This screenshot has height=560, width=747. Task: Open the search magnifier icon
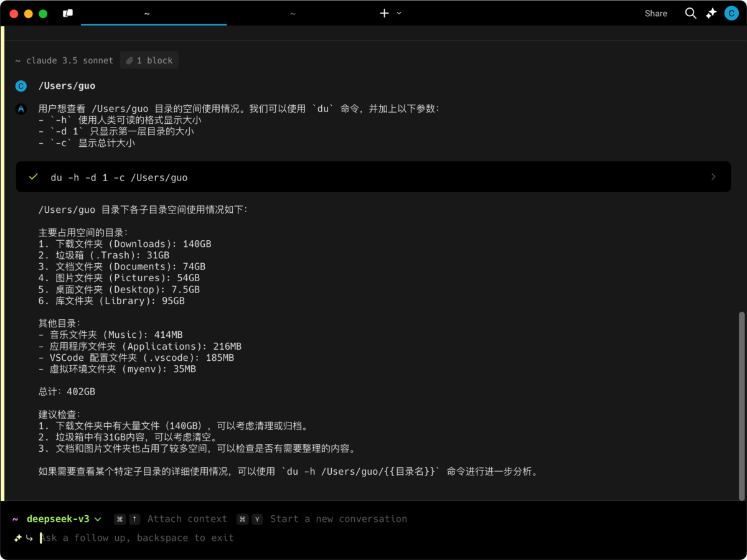coord(690,13)
